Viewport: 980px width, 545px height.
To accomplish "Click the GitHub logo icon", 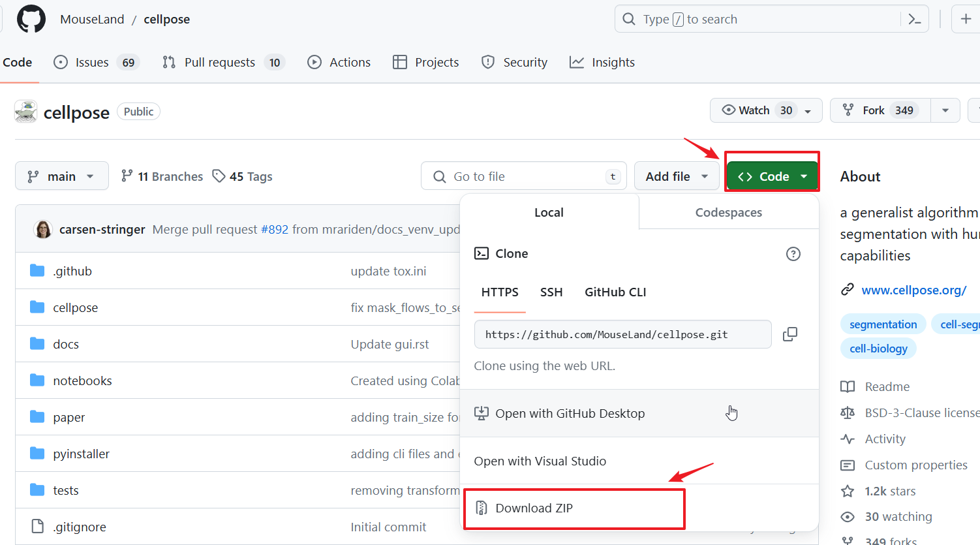I will (31, 19).
